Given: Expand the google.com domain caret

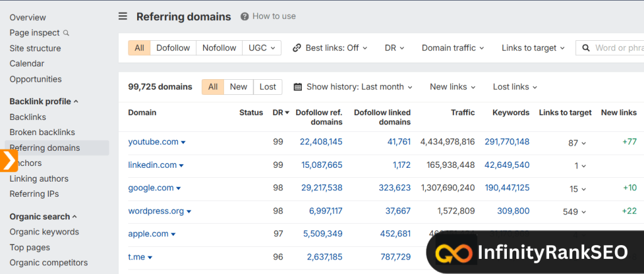Looking at the screenshot, I should (178, 189).
